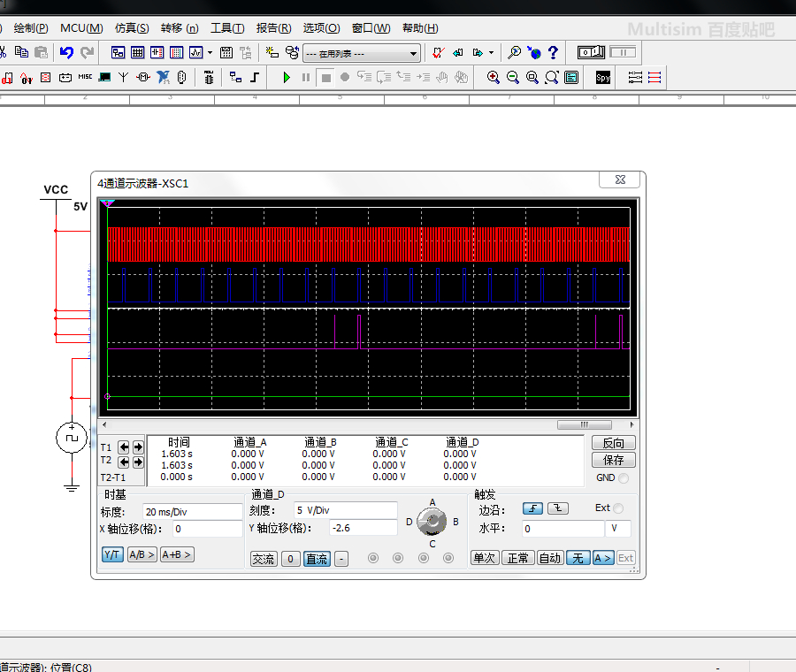
Task: Open the 工具(T) menu
Action: coord(227,28)
